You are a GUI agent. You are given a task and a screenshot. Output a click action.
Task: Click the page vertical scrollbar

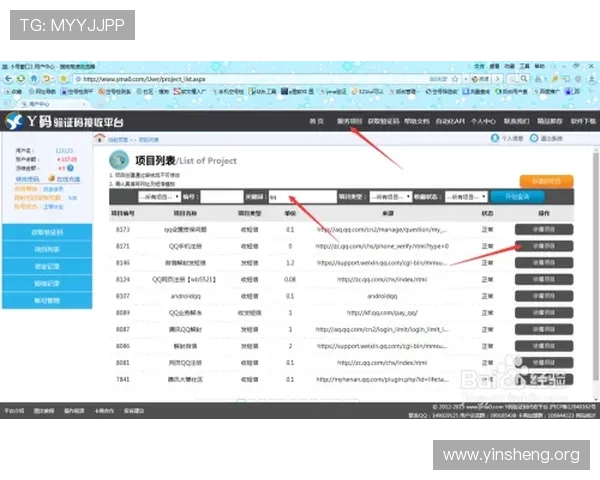tap(595, 268)
